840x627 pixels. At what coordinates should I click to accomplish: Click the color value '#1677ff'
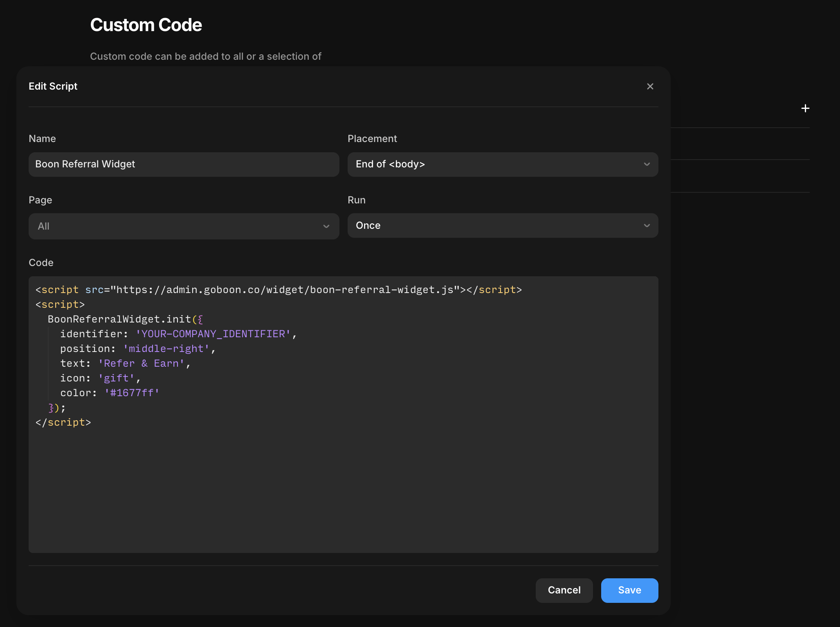pyautogui.click(x=132, y=393)
